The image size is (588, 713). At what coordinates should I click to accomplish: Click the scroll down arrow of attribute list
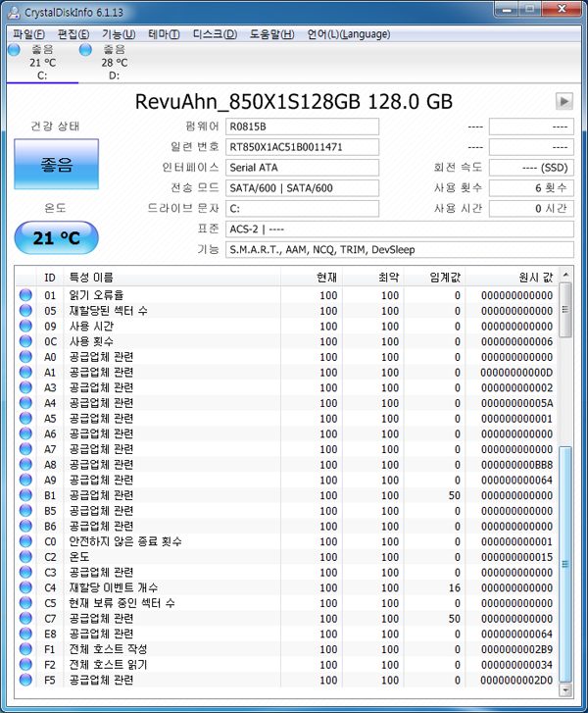pyautogui.click(x=565, y=689)
